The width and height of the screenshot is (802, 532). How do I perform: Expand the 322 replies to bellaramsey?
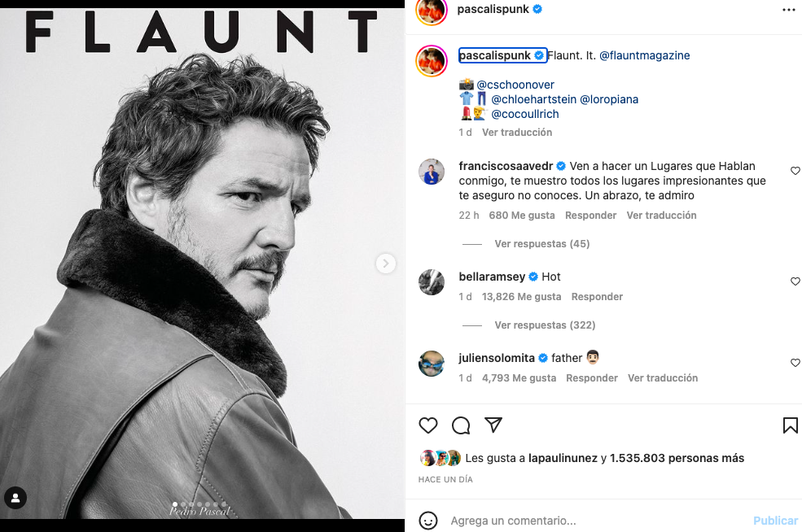click(545, 325)
